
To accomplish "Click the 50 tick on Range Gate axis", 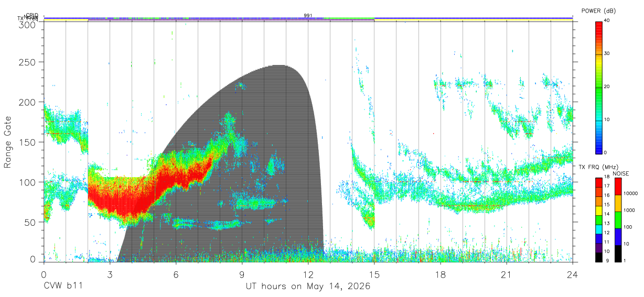I will click(x=31, y=222).
